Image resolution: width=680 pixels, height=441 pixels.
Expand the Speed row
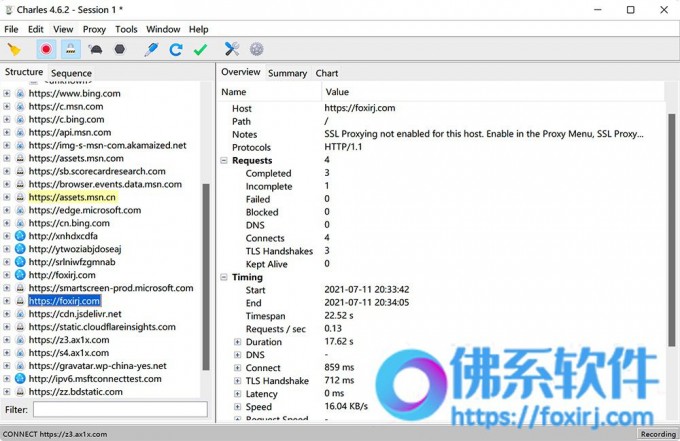(x=238, y=407)
